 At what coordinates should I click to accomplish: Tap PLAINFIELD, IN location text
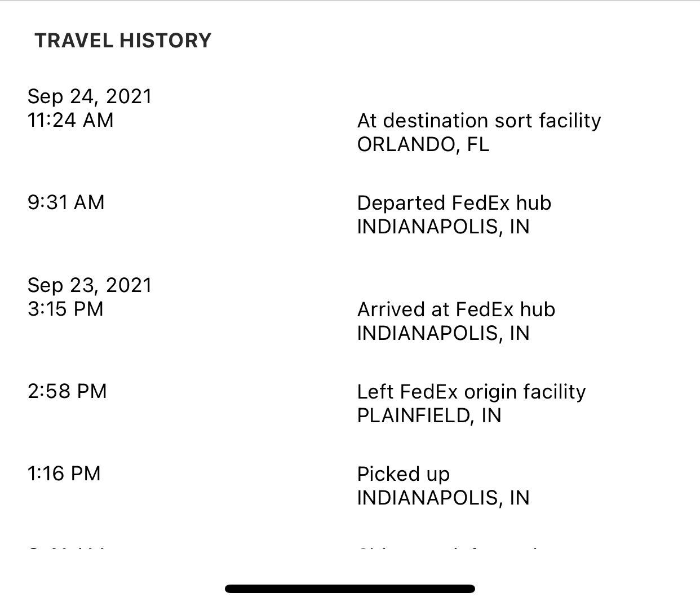[429, 415]
